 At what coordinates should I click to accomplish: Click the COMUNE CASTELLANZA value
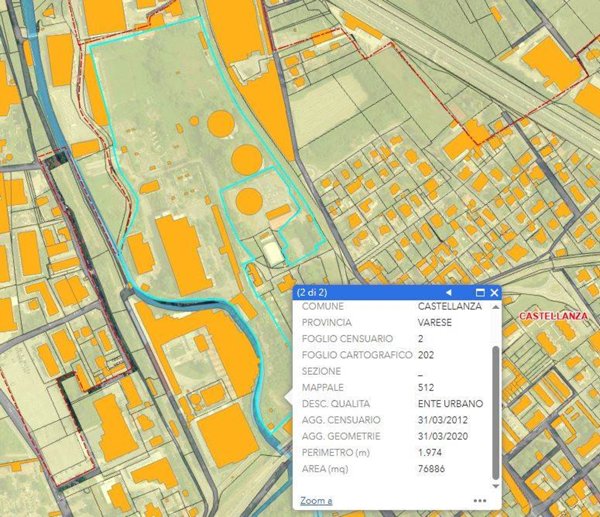(450, 306)
